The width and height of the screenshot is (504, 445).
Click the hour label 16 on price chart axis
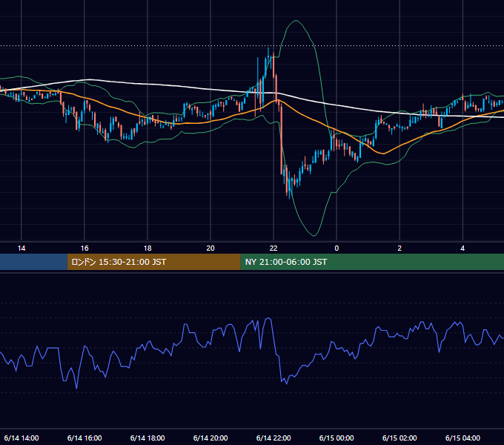pyautogui.click(x=84, y=248)
